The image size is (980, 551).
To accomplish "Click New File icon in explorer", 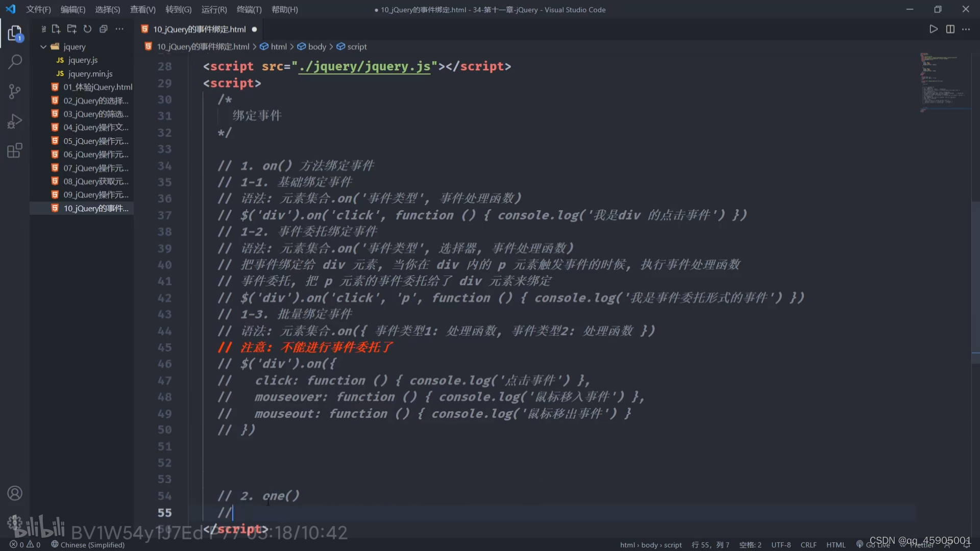I will pyautogui.click(x=56, y=29).
